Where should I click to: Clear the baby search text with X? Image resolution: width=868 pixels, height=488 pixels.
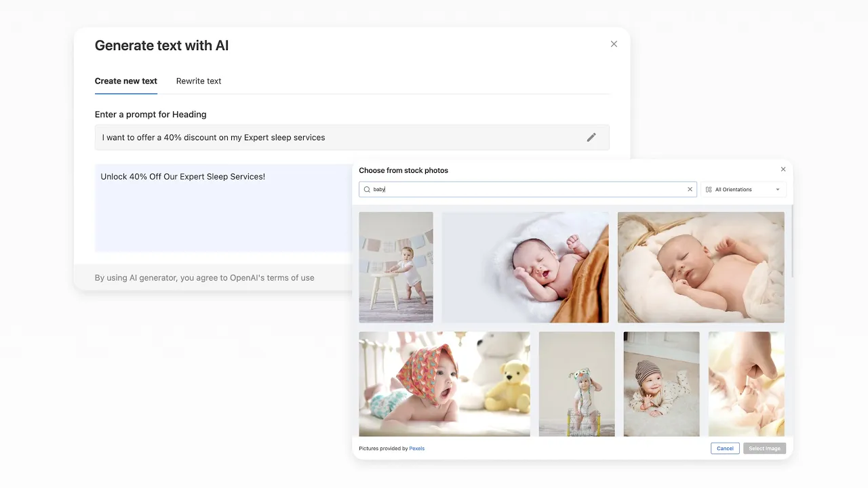click(690, 190)
